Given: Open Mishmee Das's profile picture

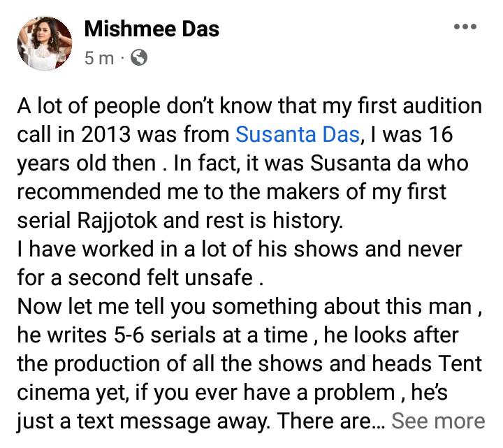Looking at the screenshot, I should click(x=44, y=43).
